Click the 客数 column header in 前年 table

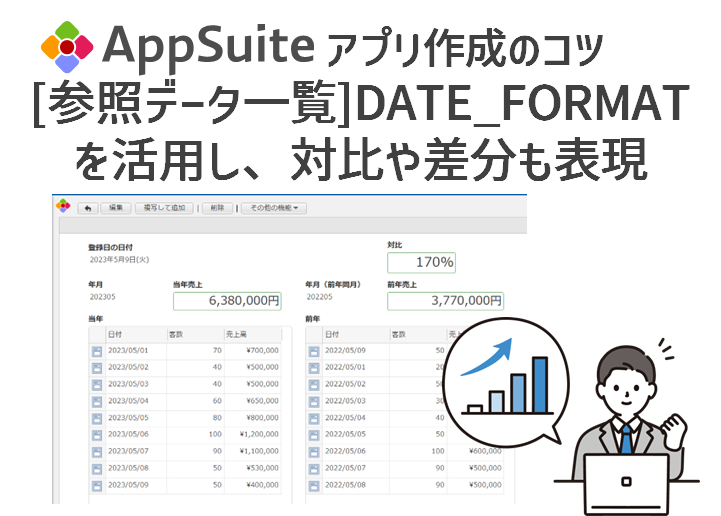pyautogui.click(x=418, y=335)
